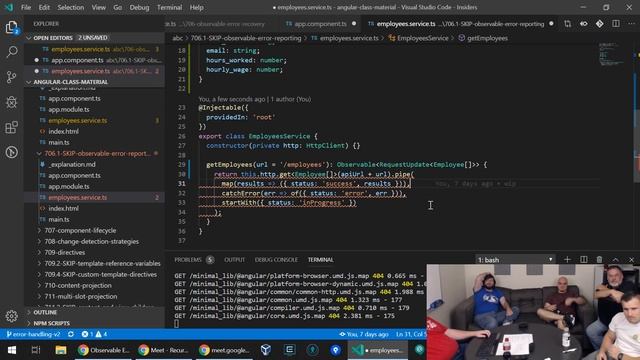Open the Terminal menu
The width and height of the screenshot is (640, 360).
coord(169,7)
